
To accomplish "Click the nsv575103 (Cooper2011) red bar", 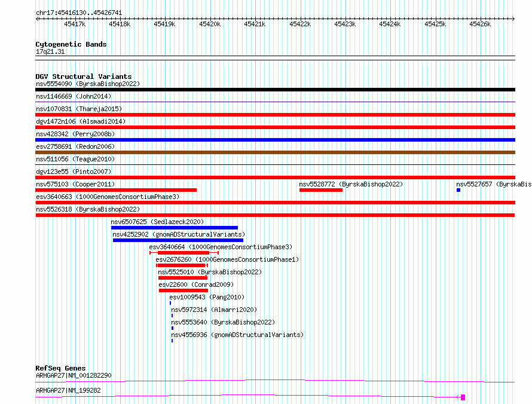I will click(116, 190).
